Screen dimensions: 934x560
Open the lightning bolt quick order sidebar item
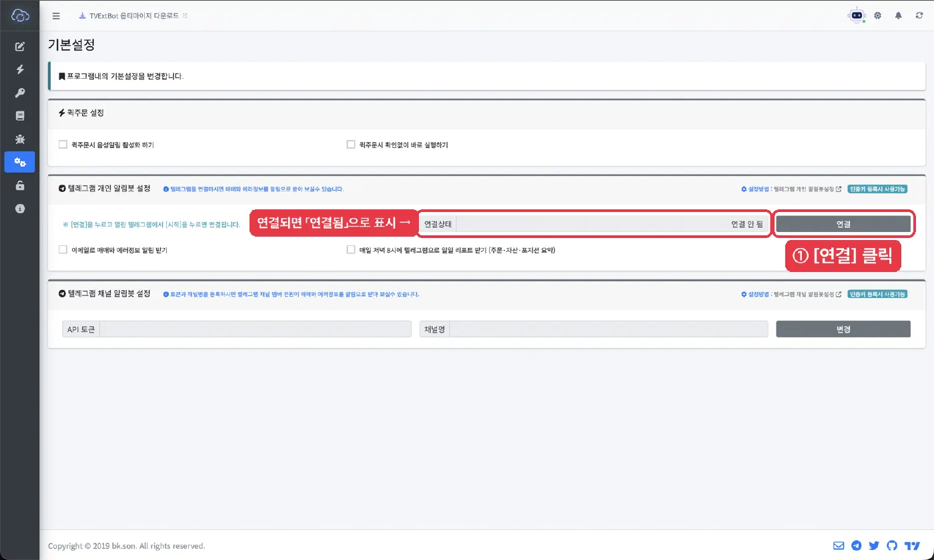click(x=20, y=69)
